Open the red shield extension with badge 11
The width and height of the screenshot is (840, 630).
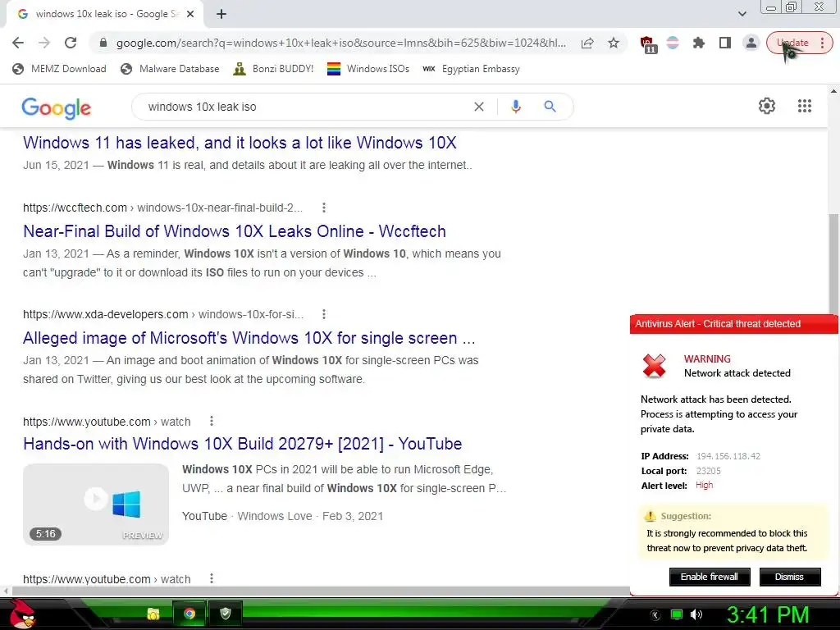point(648,44)
